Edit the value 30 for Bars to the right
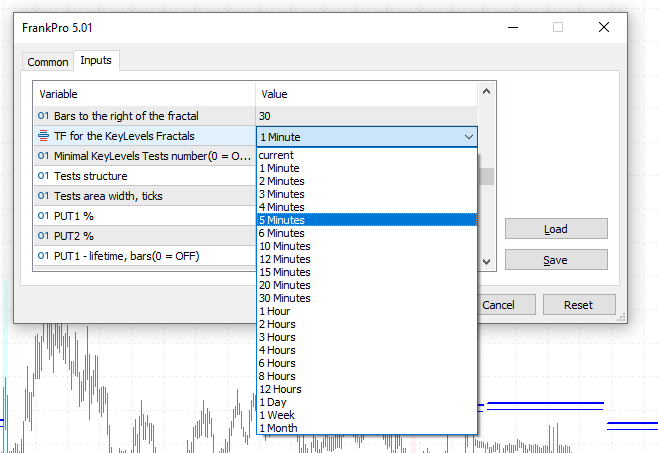 [366, 117]
